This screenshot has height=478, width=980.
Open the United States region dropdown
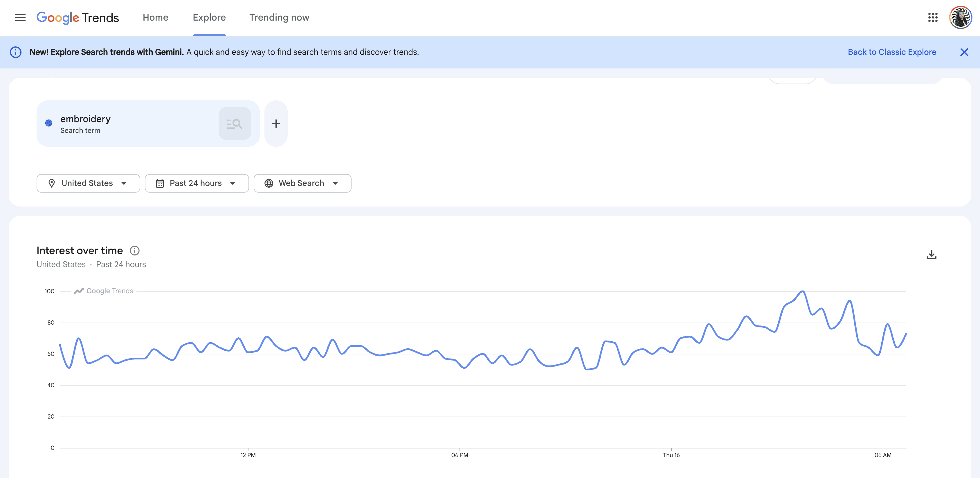coord(88,183)
